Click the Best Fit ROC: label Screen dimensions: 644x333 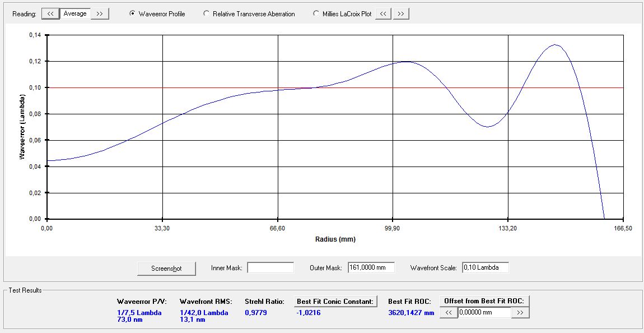point(409,302)
